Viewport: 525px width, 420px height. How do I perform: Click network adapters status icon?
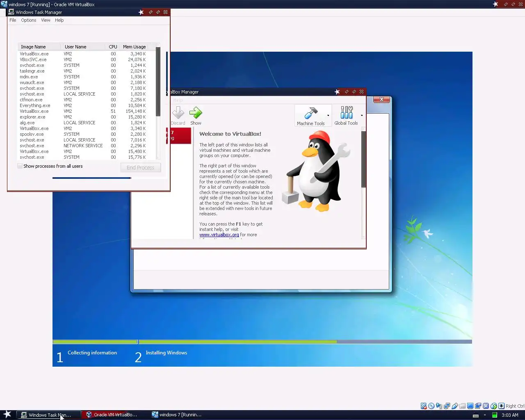(447, 406)
